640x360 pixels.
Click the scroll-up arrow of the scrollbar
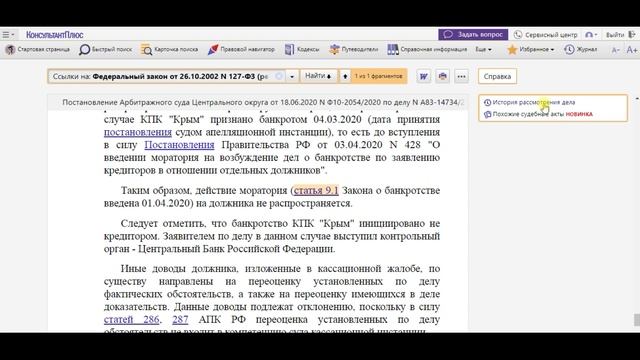(637, 98)
